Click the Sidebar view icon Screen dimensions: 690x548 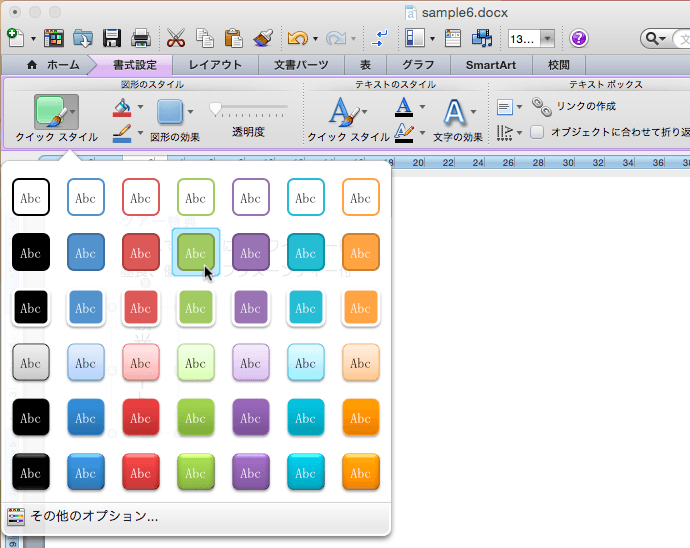[415, 38]
